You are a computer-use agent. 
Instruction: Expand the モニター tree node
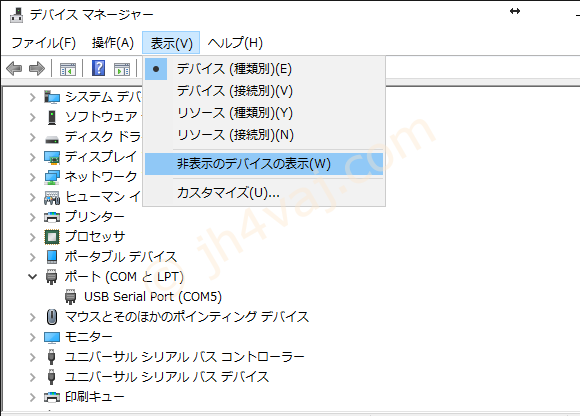pyautogui.click(x=33, y=337)
